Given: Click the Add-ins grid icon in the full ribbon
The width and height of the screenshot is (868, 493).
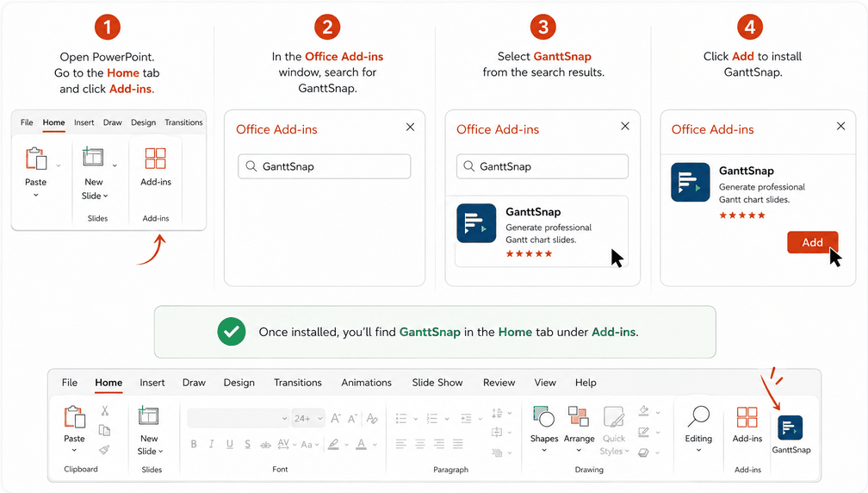Looking at the screenshot, I should click(x=747, y=417).
